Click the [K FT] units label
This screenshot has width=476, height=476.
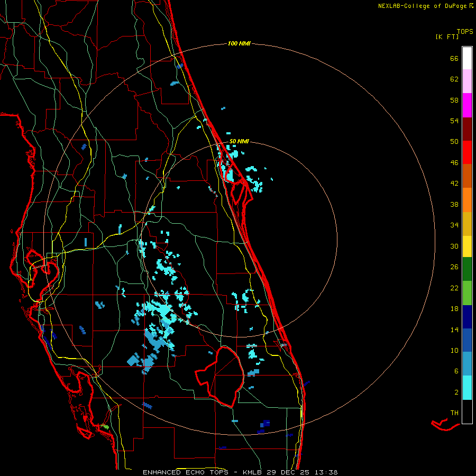(x=447, y=36)
